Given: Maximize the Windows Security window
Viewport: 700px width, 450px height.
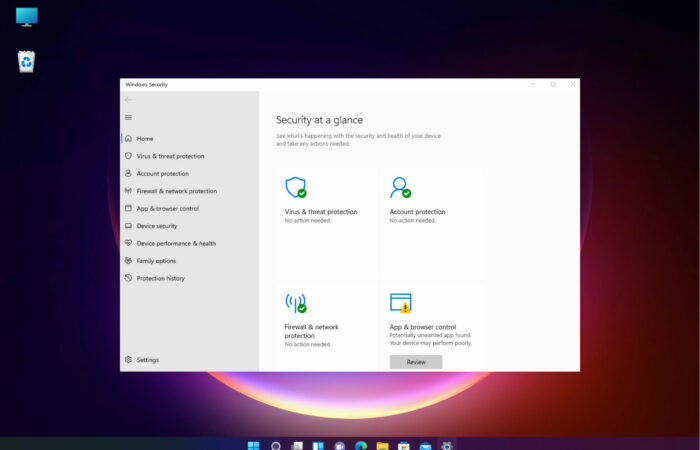Looking at the screenshot, I should click(x=553, y=84).
